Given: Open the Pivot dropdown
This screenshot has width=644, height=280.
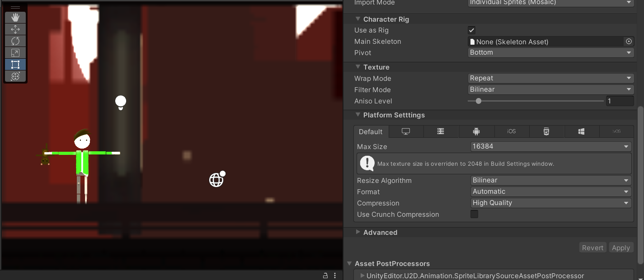Looking at the screenshot, I should pos(550,52).
